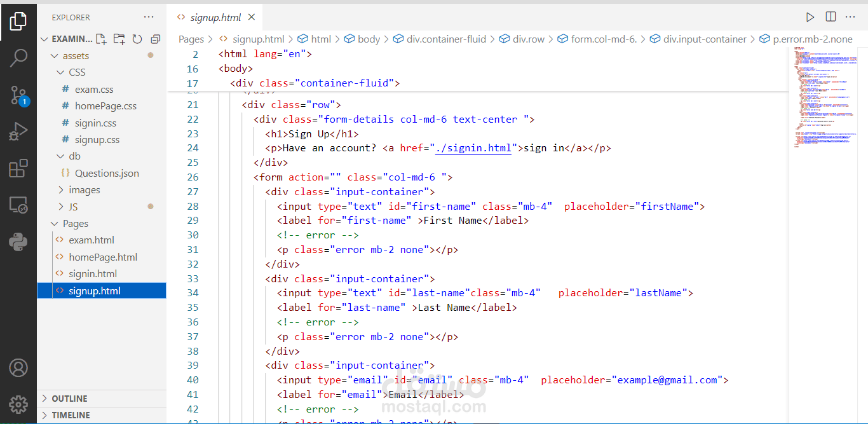The width and height of the screenshot is (868, 424).
Task: Click the New File icon in Explorer
Action: 101,39
